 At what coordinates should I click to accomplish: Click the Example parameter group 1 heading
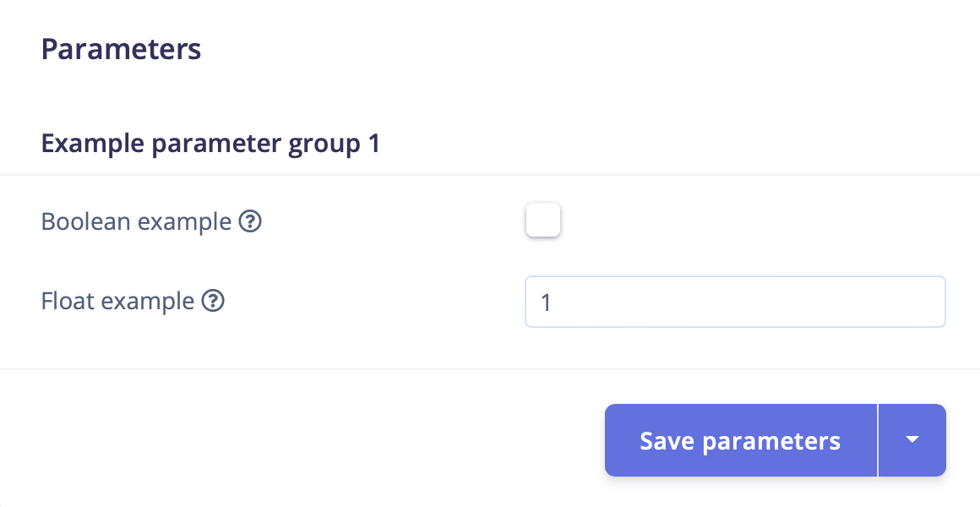pos(210,144)
